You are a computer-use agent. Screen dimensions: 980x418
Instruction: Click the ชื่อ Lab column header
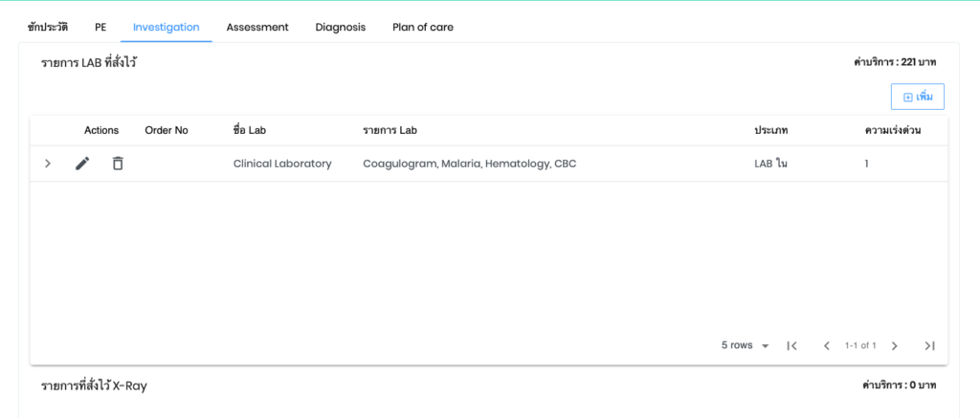click(x=249, y=130)
